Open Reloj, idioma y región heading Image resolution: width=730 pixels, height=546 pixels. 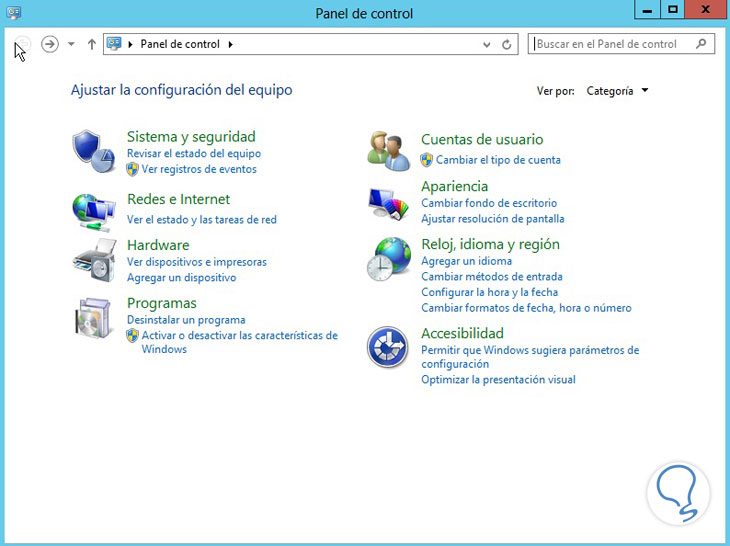[490, 244]
